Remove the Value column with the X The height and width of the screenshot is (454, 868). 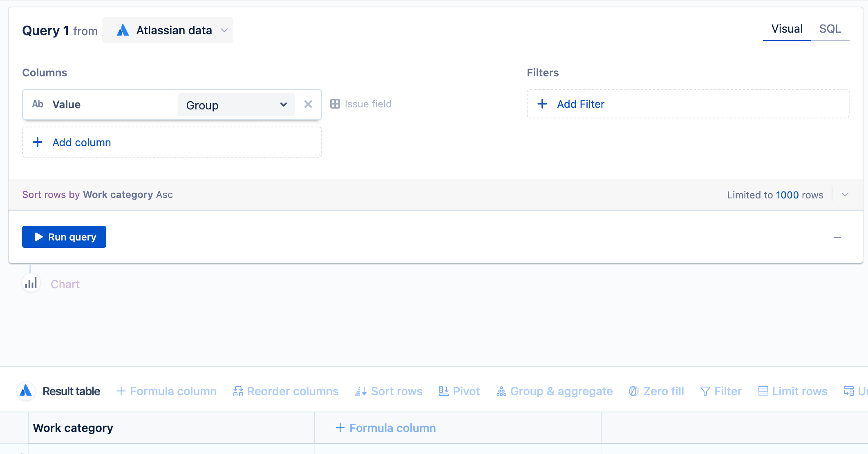click(308, 104)
